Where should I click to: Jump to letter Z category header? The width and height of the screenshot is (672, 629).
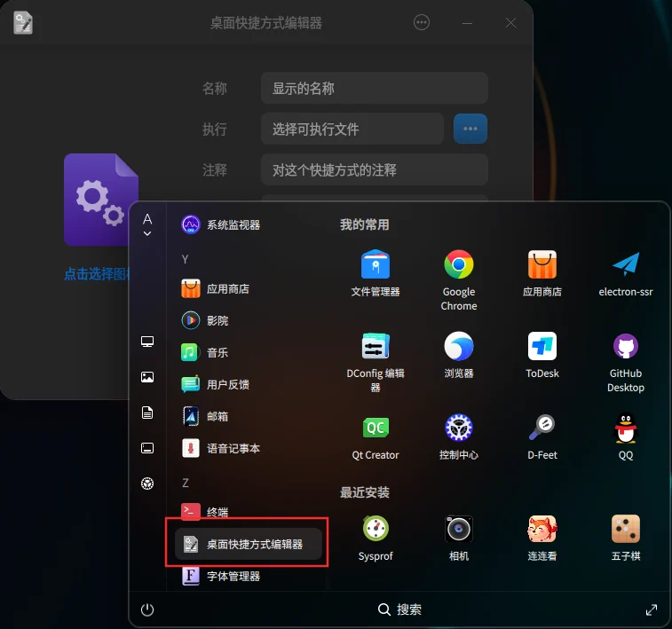point(186,483)
